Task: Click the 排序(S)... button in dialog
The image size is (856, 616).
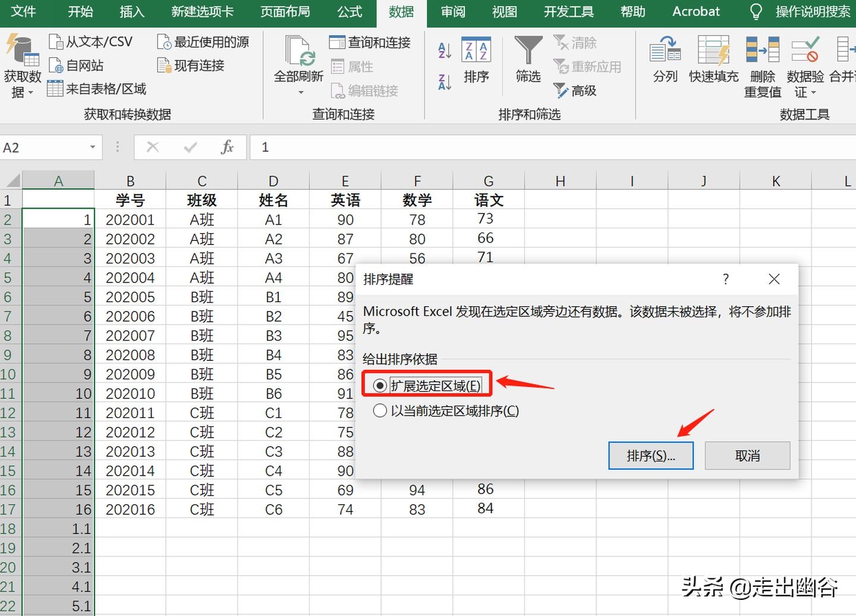Action: click(651, 455)
